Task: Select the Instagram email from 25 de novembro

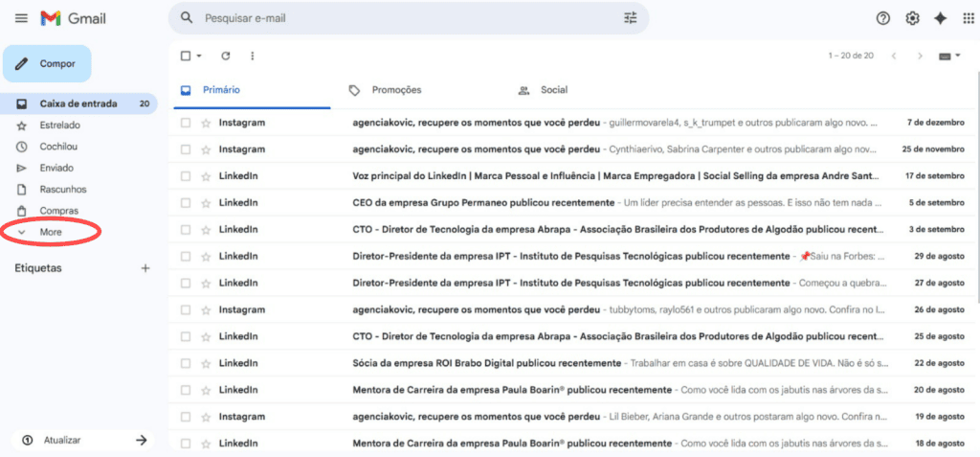Action: (x=186, y=149)
